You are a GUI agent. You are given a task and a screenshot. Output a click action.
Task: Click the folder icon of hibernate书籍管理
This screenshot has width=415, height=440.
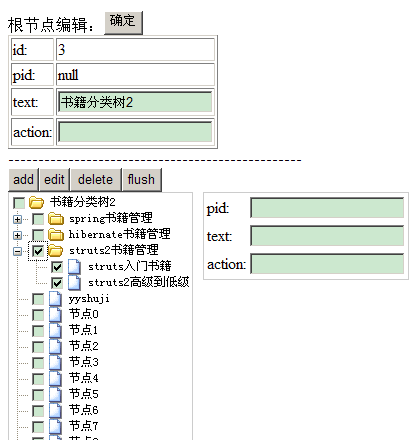tap(56, 235)
